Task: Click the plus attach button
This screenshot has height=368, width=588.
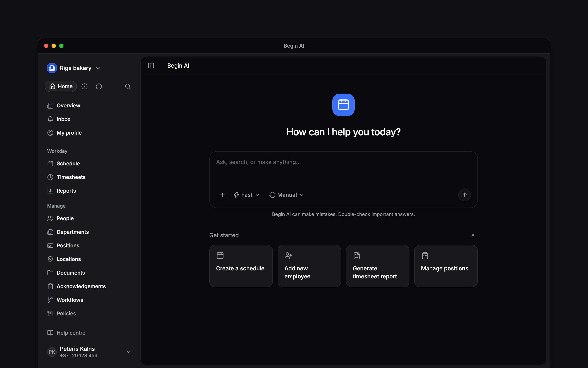Action: [x=222, y=195]
